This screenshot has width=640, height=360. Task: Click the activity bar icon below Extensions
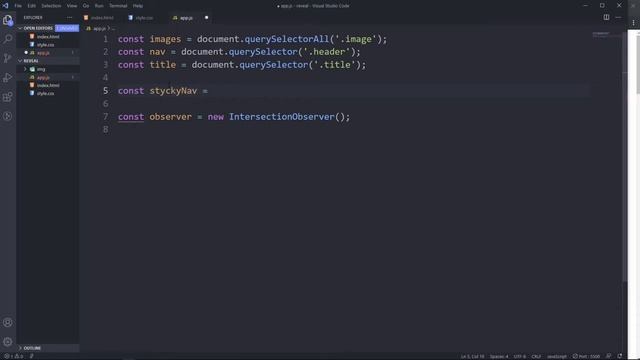point(7,116)
